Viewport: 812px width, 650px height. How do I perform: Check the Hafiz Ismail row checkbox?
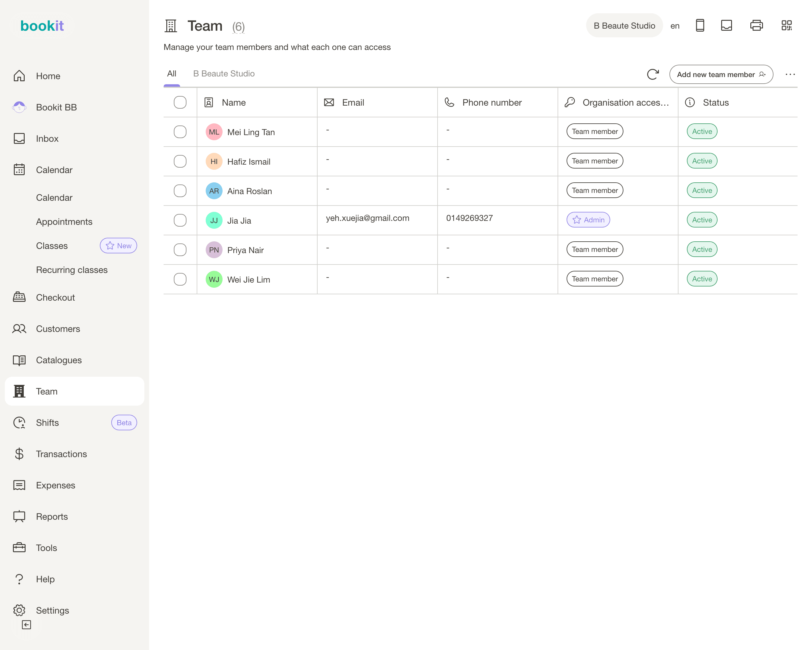pos(180,161)
